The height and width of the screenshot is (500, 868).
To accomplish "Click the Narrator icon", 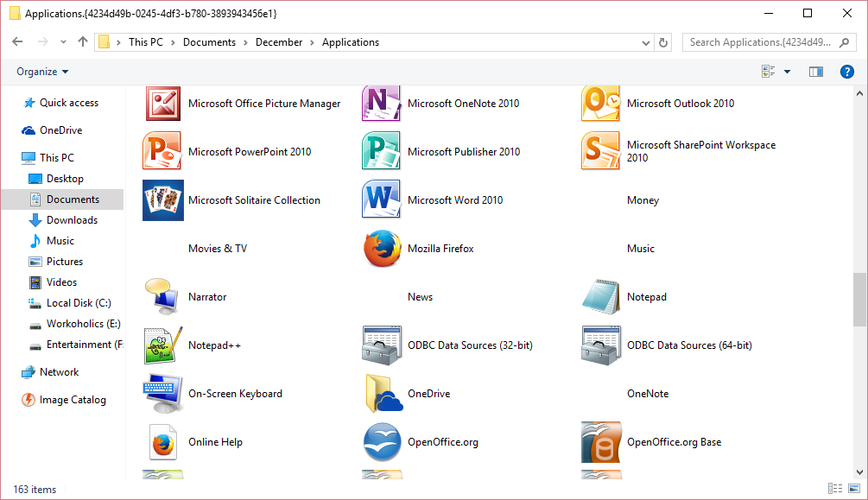I will (162, 296).
